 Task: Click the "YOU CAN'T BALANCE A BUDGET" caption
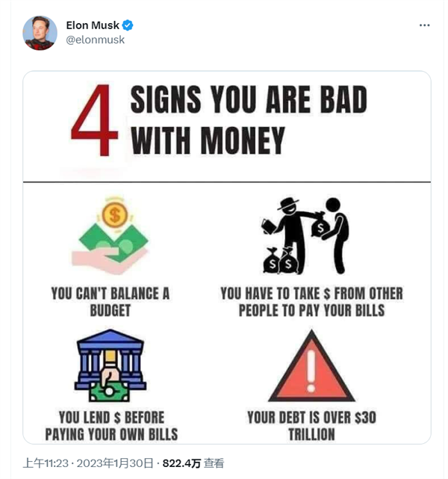tap(111, 301)
